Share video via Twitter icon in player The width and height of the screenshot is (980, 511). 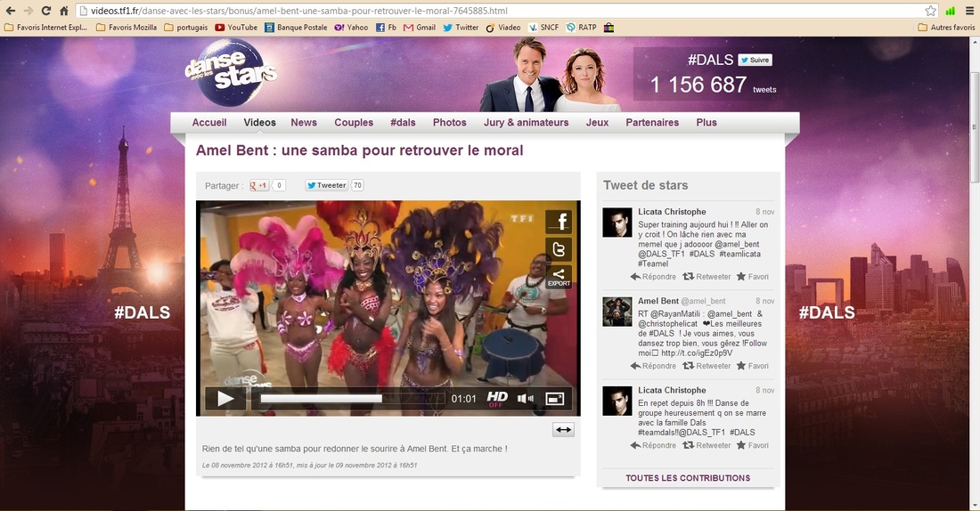click(x=559, y=249)
